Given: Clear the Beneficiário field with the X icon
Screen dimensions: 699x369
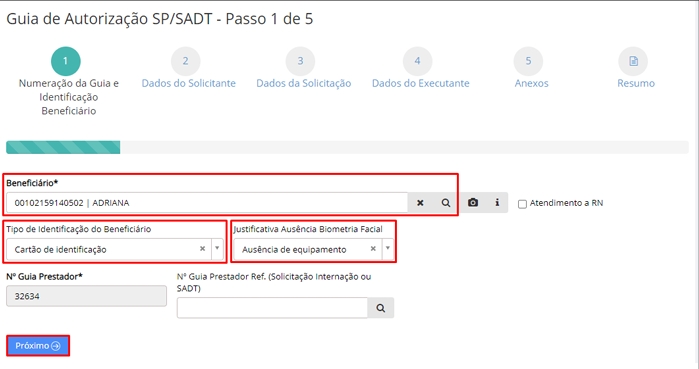Looking at the screenshot, I should pyautogui.click(x=420, y=203).
